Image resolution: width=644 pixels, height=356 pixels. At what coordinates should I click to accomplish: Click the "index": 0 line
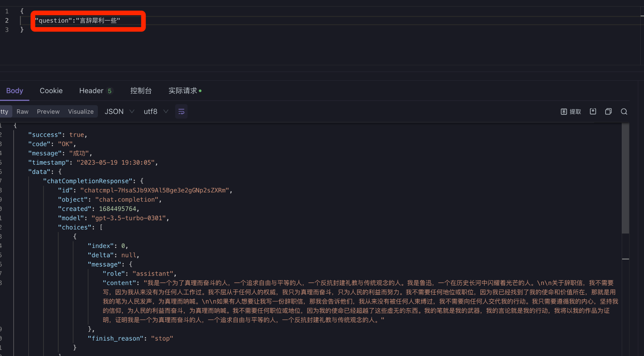[x=108, y=246]
